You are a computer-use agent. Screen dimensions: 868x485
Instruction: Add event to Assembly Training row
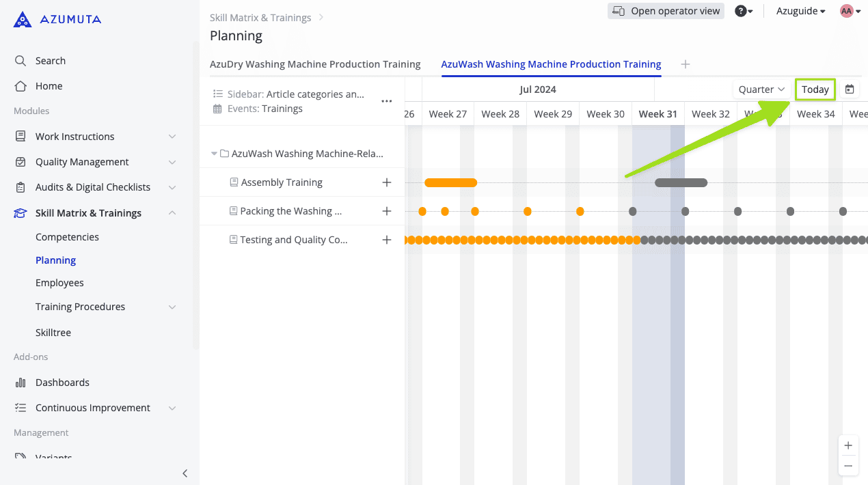(x=387, y=182)
